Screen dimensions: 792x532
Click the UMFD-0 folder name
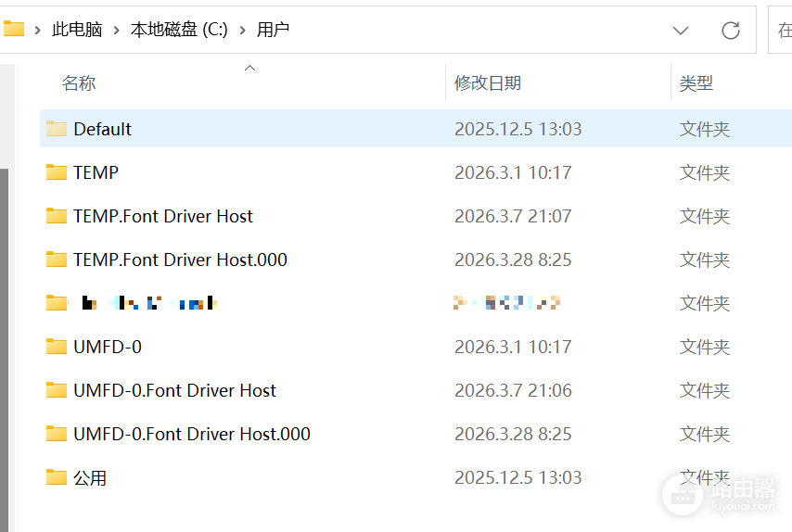[x=108, y=347]
